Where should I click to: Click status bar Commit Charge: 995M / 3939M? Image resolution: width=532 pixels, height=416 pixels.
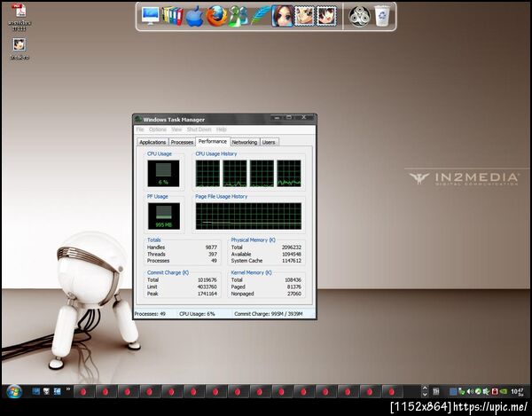(x=269, y=314)
